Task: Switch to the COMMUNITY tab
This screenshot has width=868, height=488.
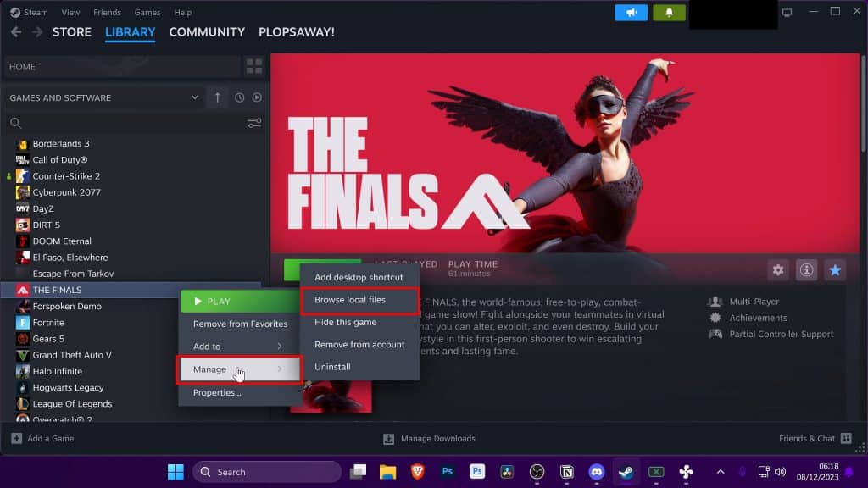Action: coord(207,32)
